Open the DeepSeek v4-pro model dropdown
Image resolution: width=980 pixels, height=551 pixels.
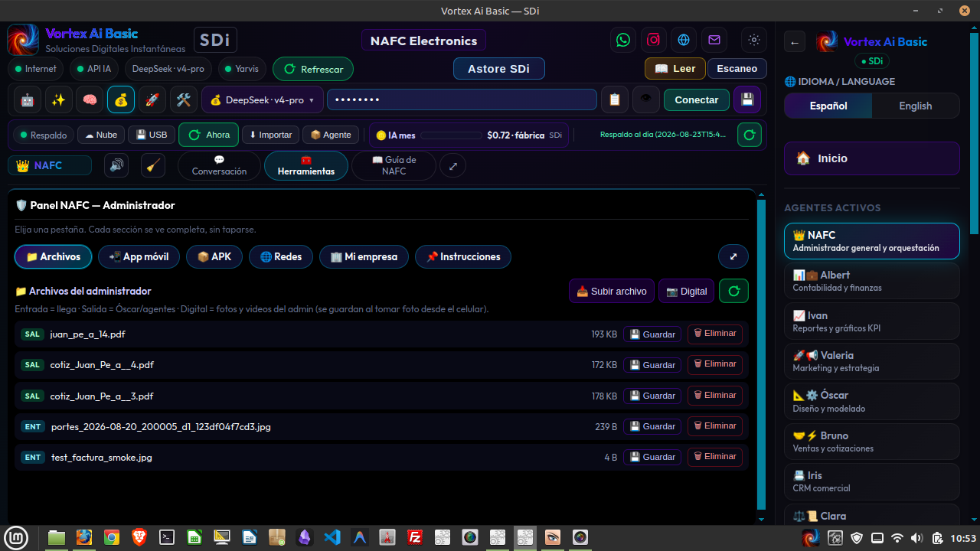click(x=262, y=99)
